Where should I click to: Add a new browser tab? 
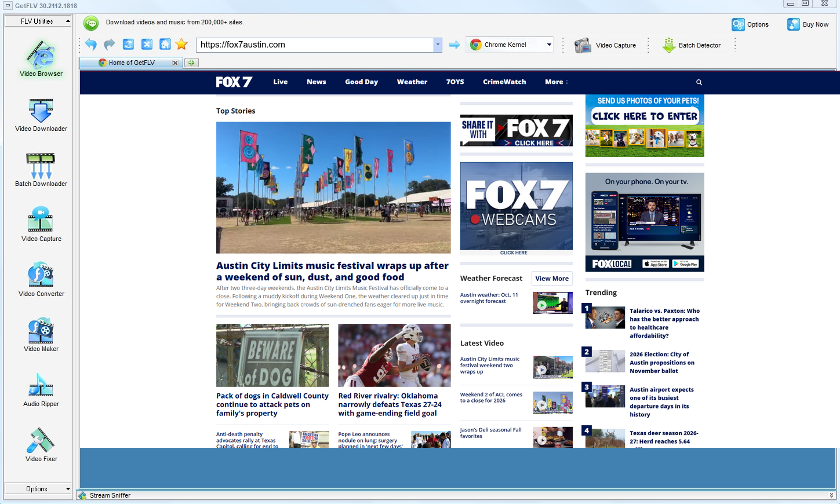(191, 63)
